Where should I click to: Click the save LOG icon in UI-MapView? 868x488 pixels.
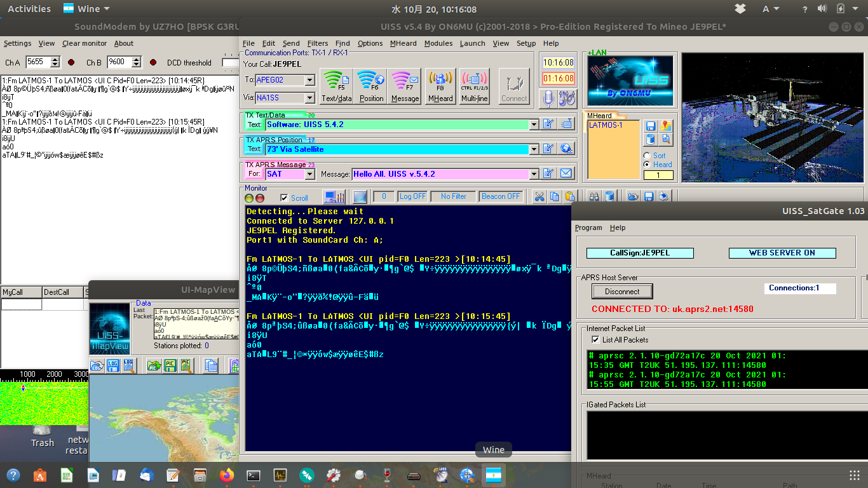[112, 365]
